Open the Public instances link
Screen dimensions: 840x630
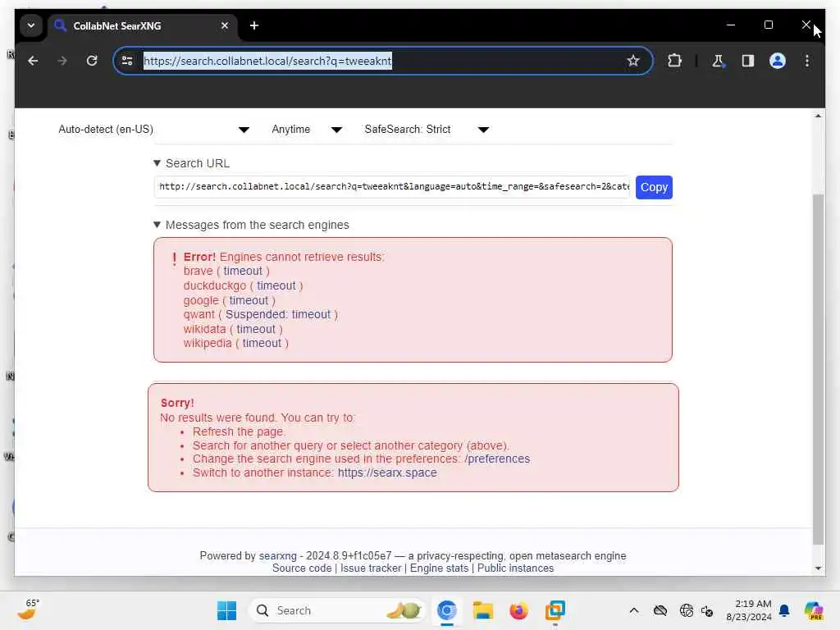515,568
